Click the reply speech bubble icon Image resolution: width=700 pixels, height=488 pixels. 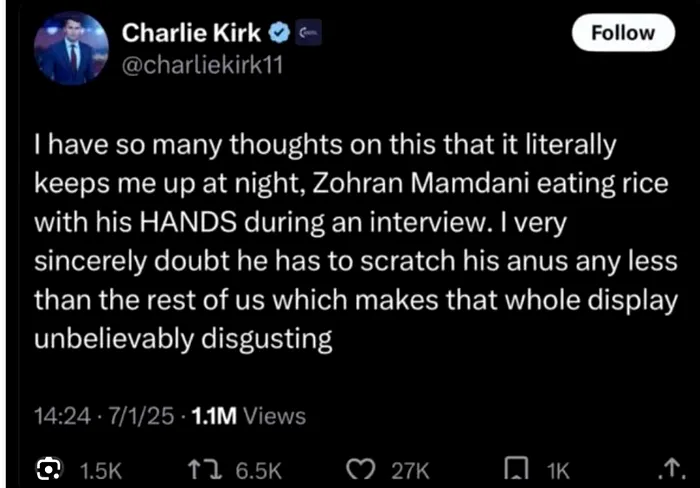(48, 468)
